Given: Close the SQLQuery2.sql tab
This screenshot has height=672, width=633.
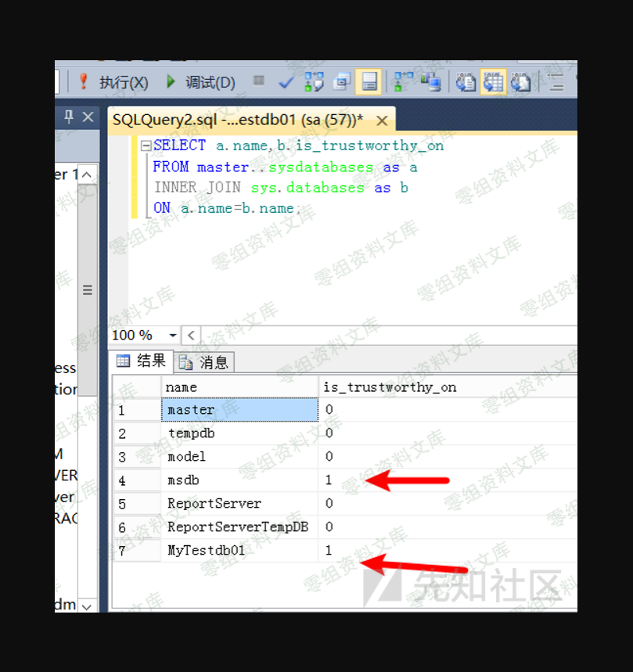Looking at the screenshot, I should pos(382,120).
